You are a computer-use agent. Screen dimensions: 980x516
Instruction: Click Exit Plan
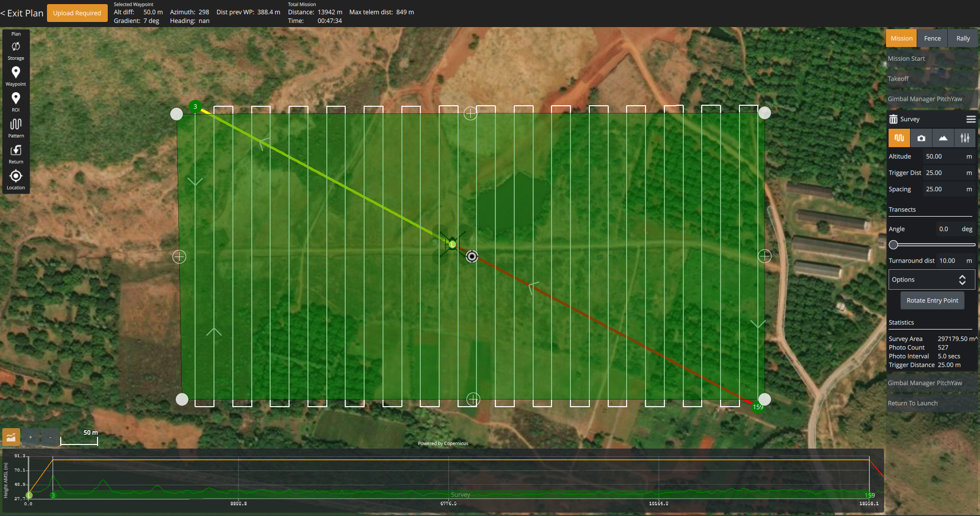pos(22,13)
